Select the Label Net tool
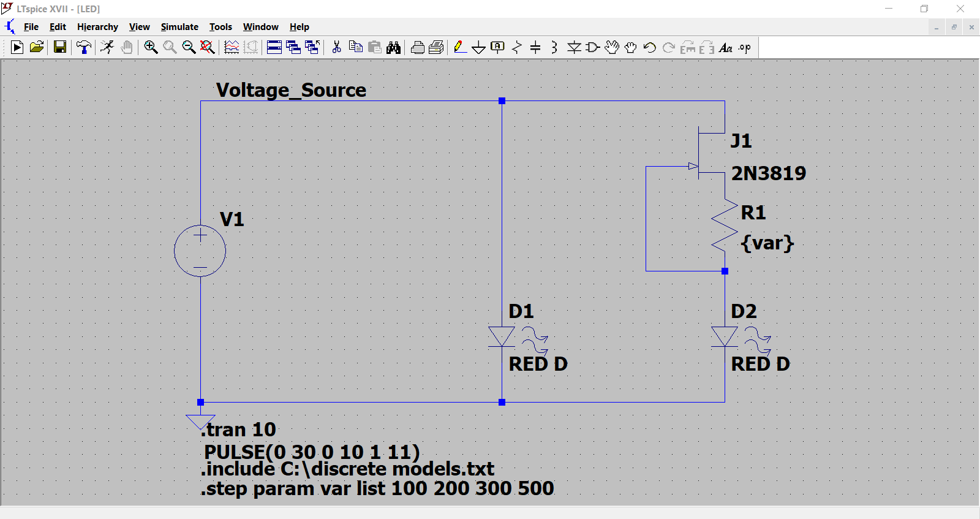Screen dimensions: 980x519 click(x=498, y=47)
